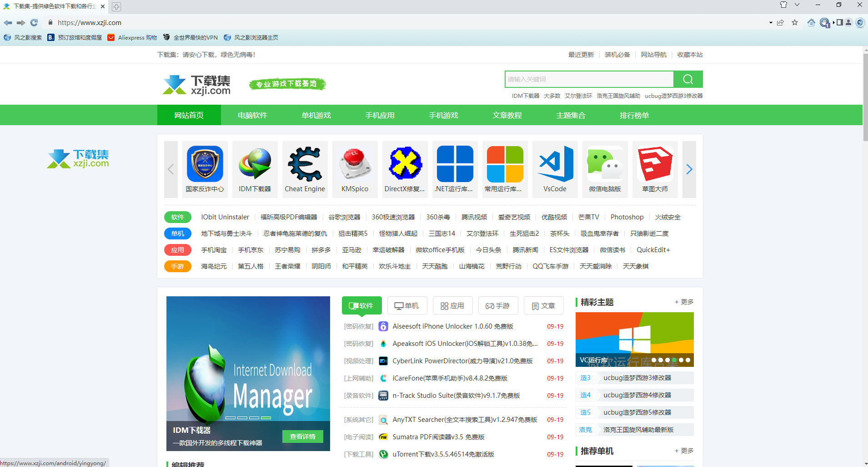
Task: Switch to the 文章 list tab
Action: [x=544, y=305]
